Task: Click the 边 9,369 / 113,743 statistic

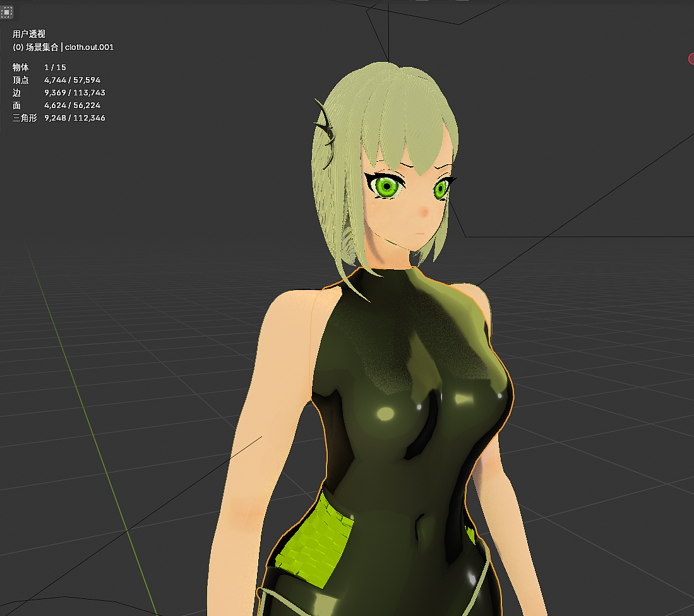Action: tap(59, 92)
